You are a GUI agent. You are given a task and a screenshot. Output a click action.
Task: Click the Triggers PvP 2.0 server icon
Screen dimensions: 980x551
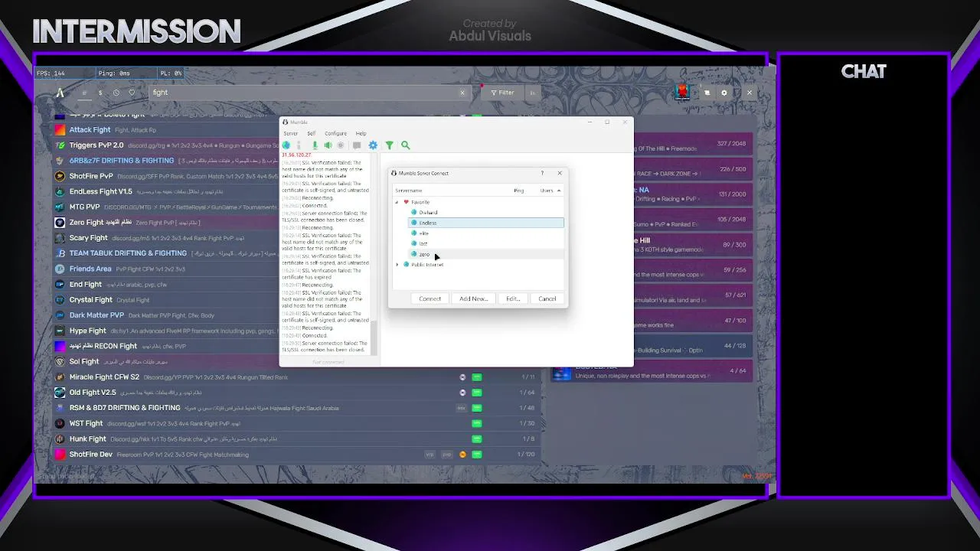[60, 145]
